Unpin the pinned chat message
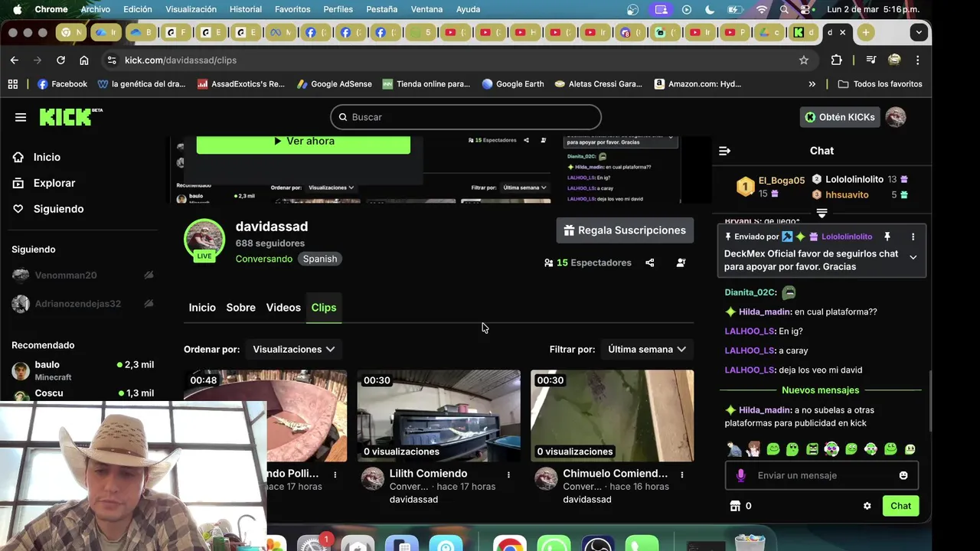980x551 pixels. [x=887, y=236]
